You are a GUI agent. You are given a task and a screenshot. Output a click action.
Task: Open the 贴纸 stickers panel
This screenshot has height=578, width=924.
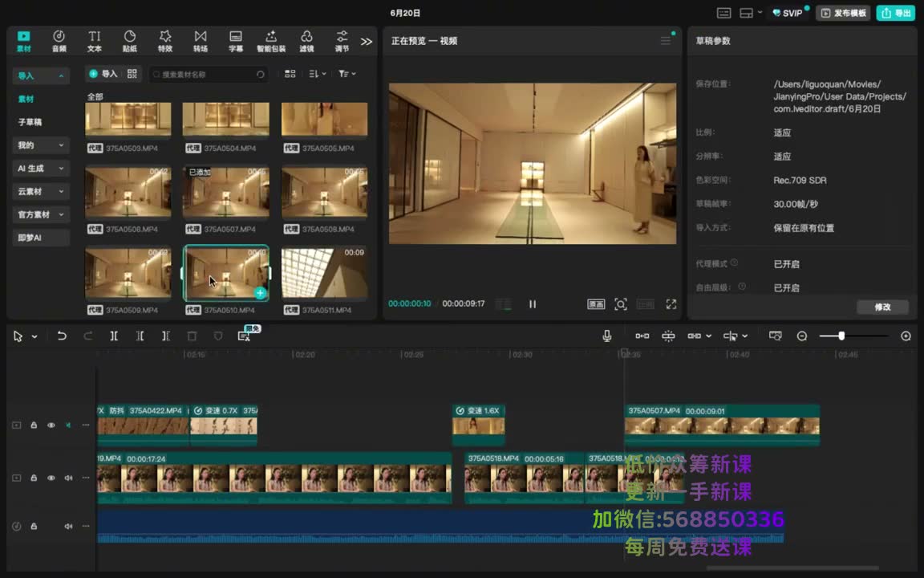point(130,41)
